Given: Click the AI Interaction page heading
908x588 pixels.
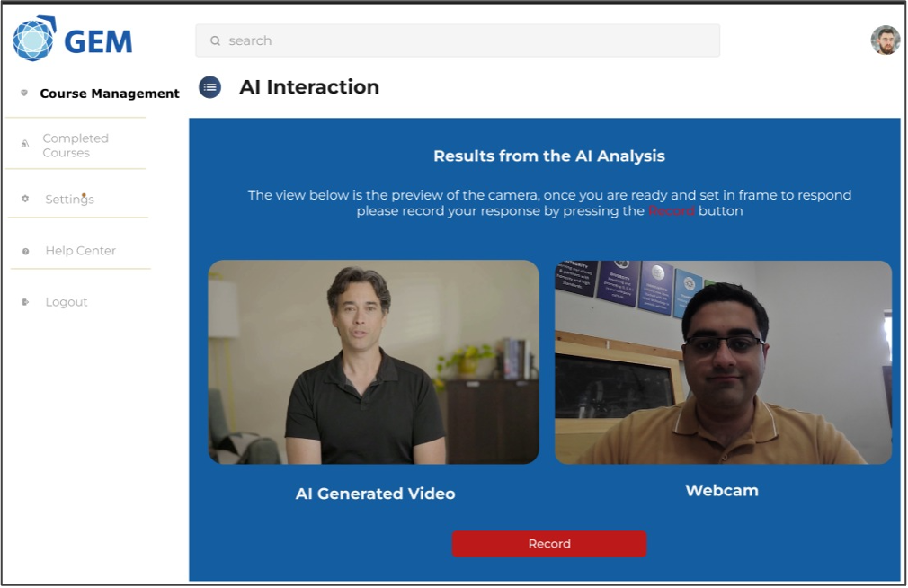Looking at the screenshot, I should 309,87.
